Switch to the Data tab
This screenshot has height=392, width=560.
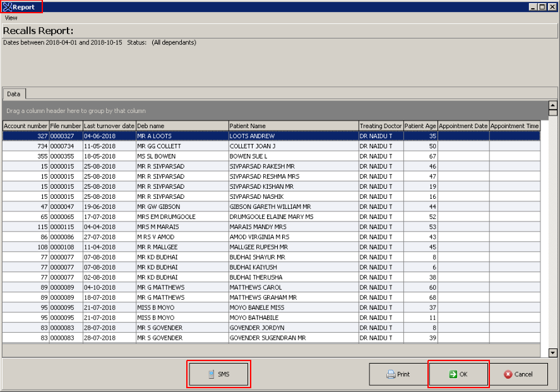pos(14,94)
